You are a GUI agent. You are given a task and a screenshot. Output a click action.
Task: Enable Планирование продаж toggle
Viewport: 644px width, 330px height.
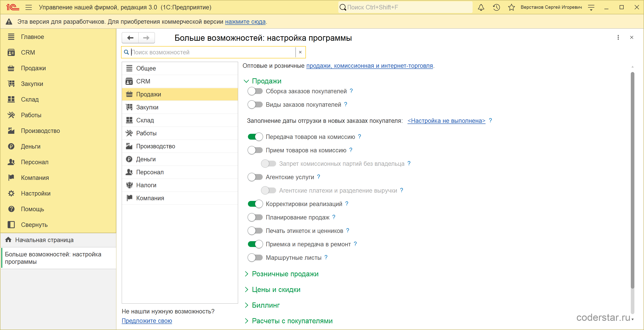[x=255, y=217]
